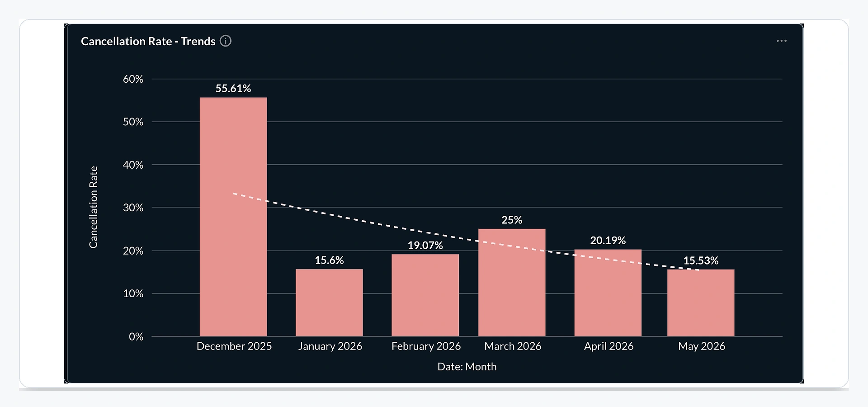Select the January 2026 bar
868x407 pixels.
pos(329,303)
